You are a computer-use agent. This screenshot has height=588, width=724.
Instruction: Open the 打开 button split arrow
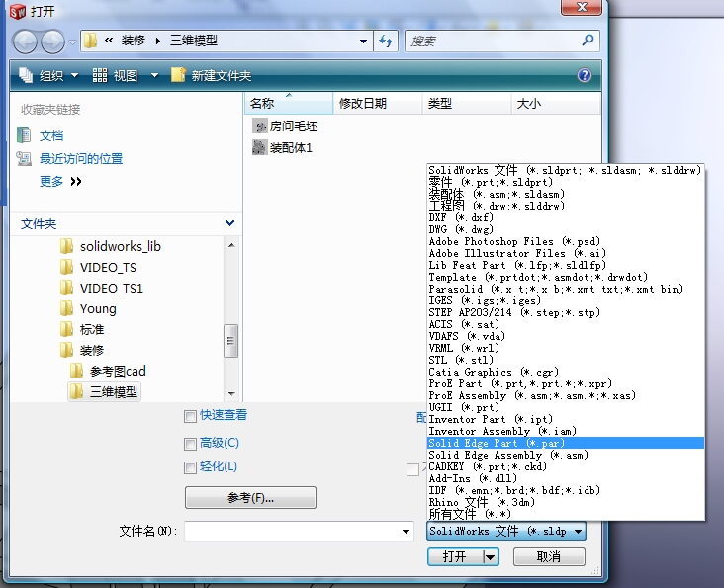[490, 557]
